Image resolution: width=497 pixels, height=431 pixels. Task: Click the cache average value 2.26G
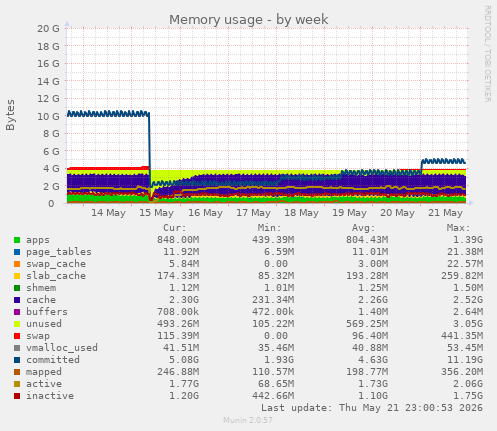373,300
